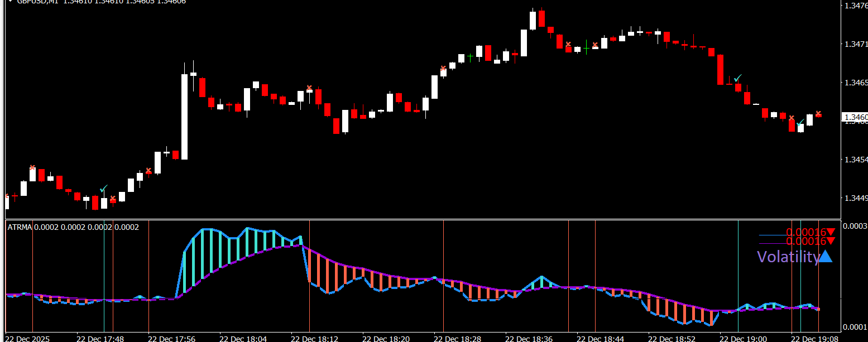The height and width of the screenshot is (342, 868).
Task: Select the rightmost cyan checkmark signal
Action: (x=801, y=122)
